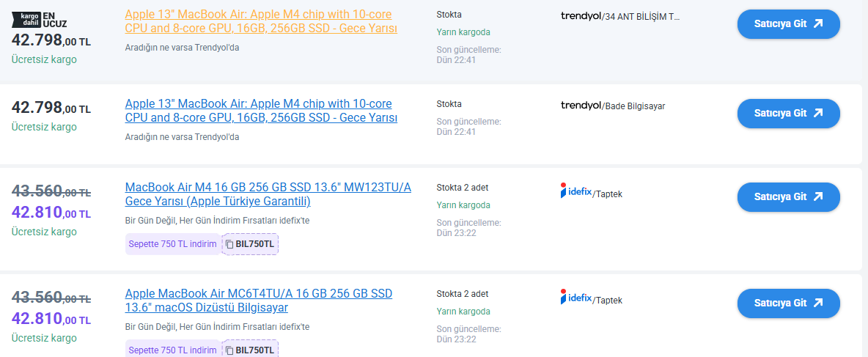Copy the BIL750TL coupon code on the MC6T4TU/A row
This screenshot has width=868, height=357.
pyautogui.click(x=250, y=350)
